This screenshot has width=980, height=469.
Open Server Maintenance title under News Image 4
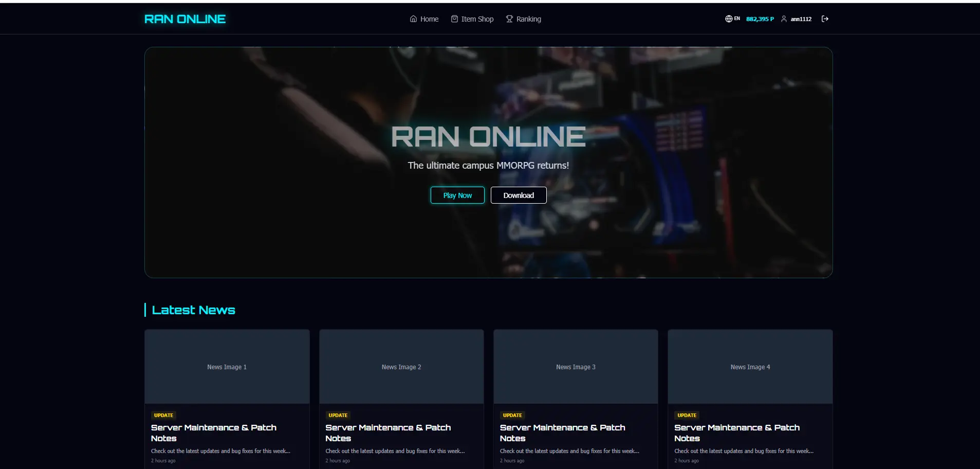tap(737, 433)
